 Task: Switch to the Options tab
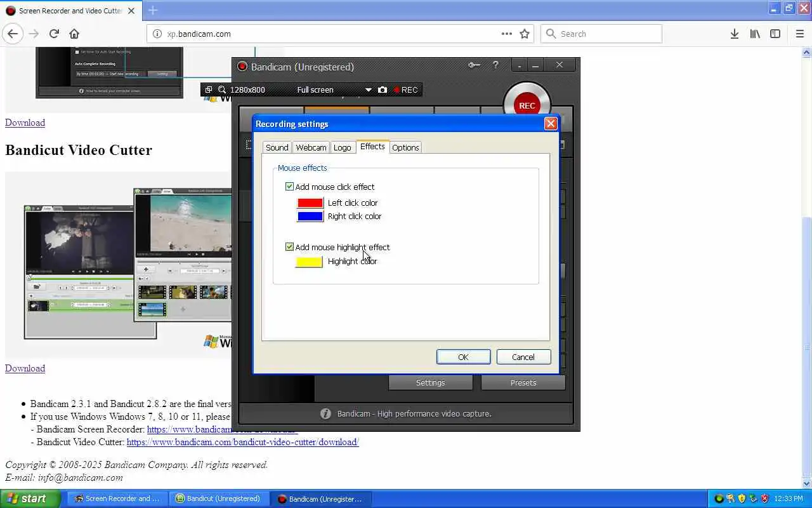pyautogui.click(x=405, y=147)
